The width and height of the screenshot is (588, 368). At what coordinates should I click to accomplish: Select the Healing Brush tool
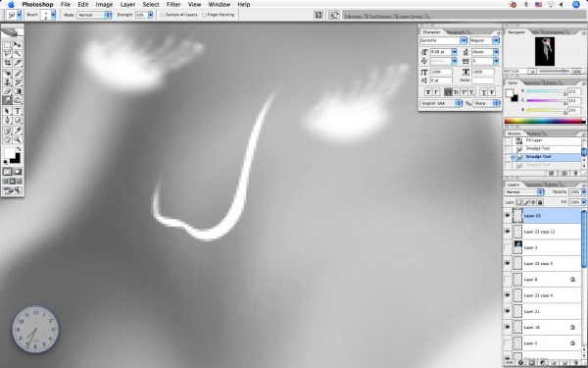tap(7, 74)
